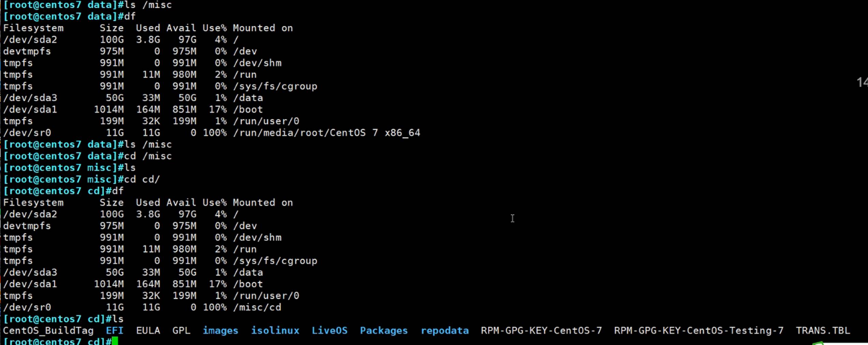
Task: Click the 'cd cd/' command text
Action: pos(142,179)
